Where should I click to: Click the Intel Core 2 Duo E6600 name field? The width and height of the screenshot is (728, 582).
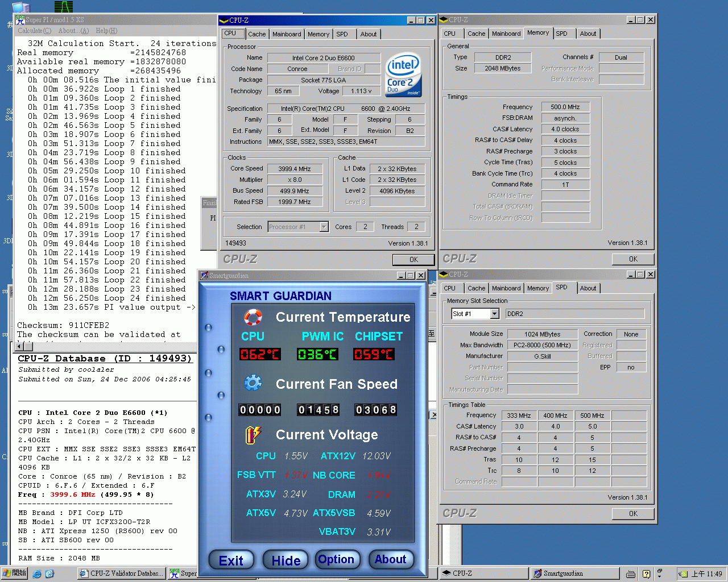coord(324,58)
